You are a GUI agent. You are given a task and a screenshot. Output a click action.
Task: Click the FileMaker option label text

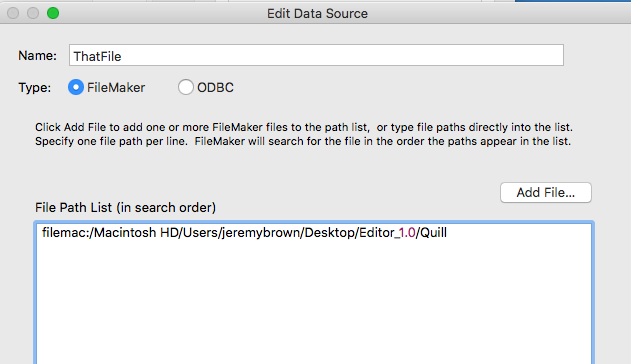(116, 88)
